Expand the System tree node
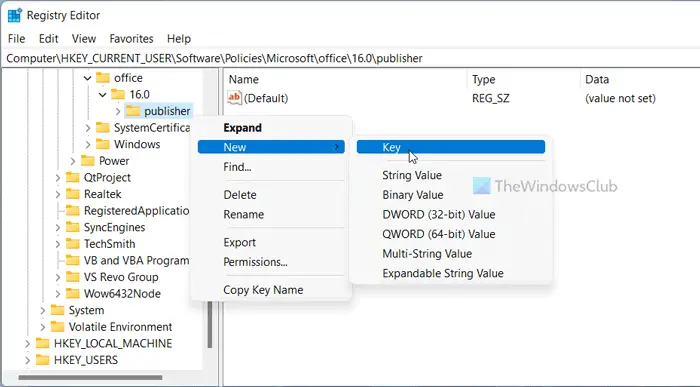Image resolution: width=700 pixels, height=387 pixels. (x=42, y=310)
